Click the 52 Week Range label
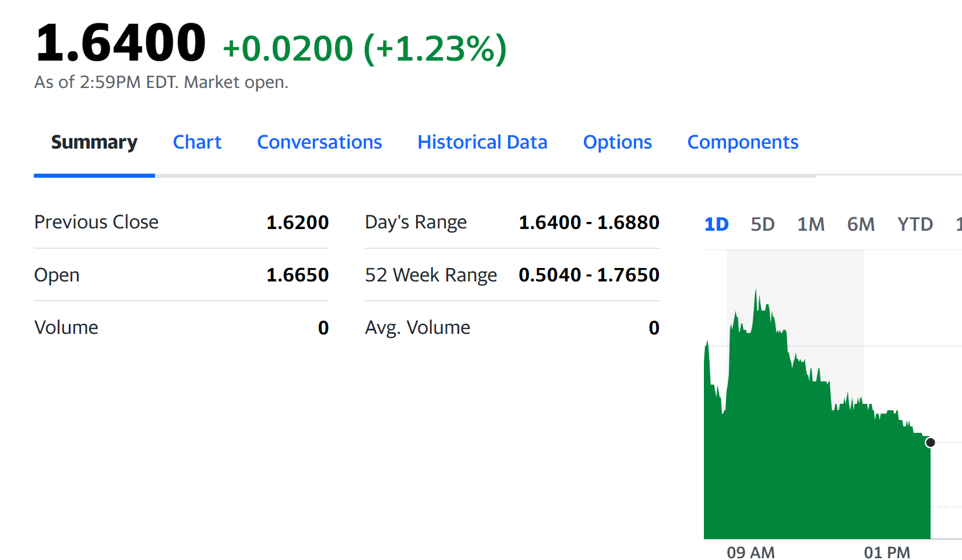This screenshot has height=560, width=962. (x=431, y=275)
